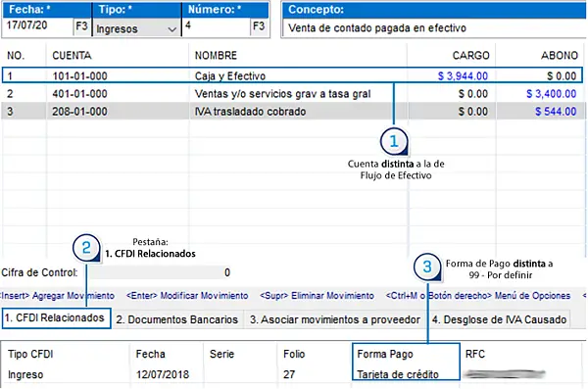Viewport: 588px width, 389px height.
Task: Select the IVA trasladado cobrado row name
Action: tap(250, 112)
